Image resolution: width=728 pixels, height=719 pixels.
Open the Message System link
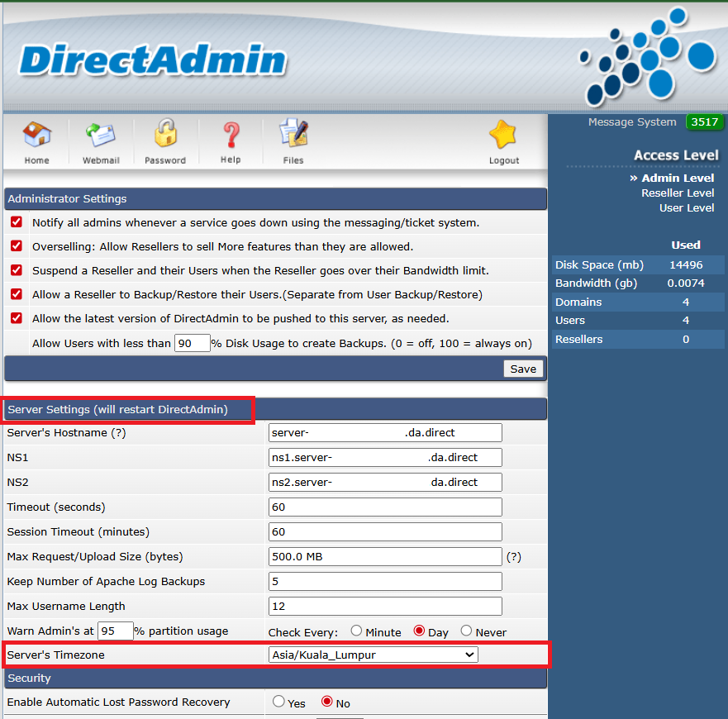(x=632, y=121)
